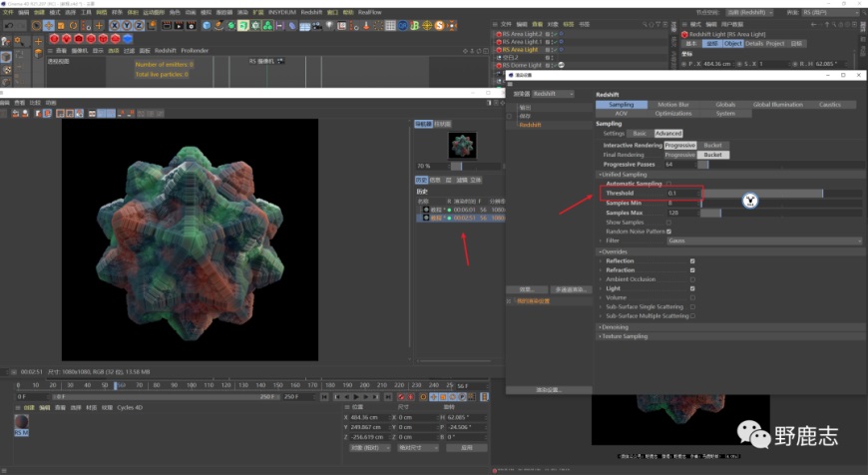Click the blue hexagon icon in second toolbar
Image resolution: width=868 pixels, height=475 pixels.
pos(128,39)
